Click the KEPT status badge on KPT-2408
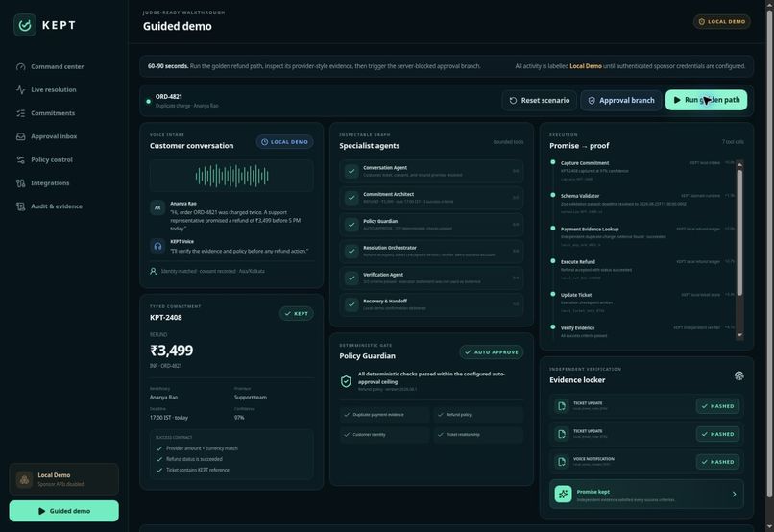The width and height of the screenshot is (774, 532). (x=296, y=313)
